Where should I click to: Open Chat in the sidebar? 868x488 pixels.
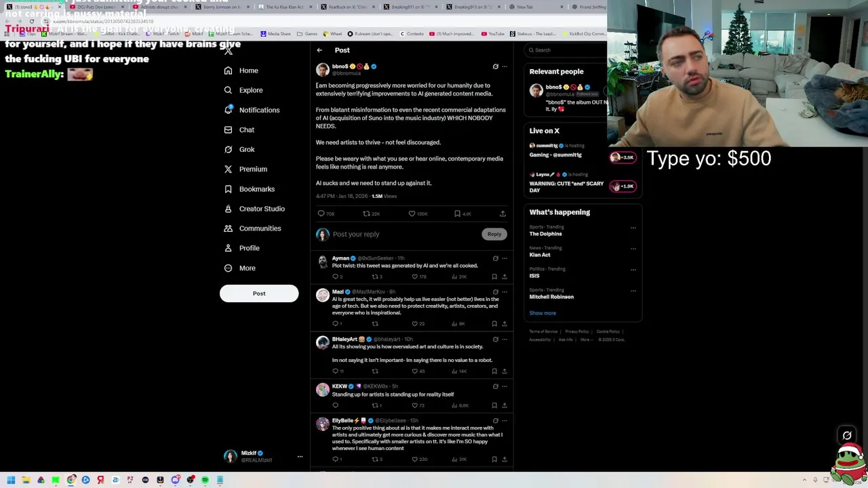tap(239, 129)
